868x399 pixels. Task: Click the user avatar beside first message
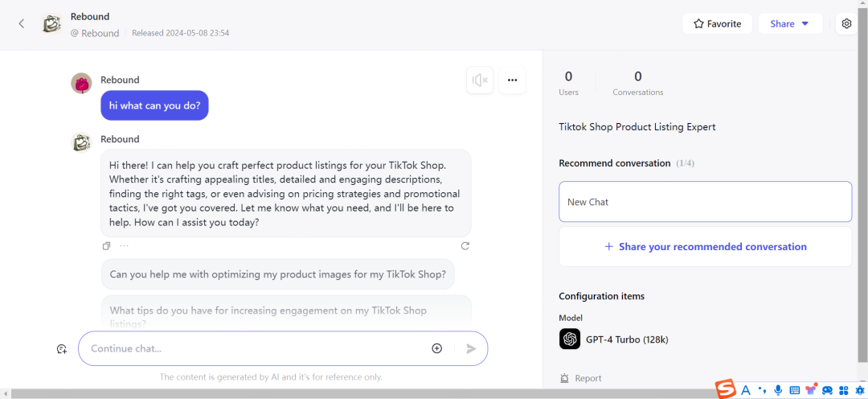tap(81, 83)
